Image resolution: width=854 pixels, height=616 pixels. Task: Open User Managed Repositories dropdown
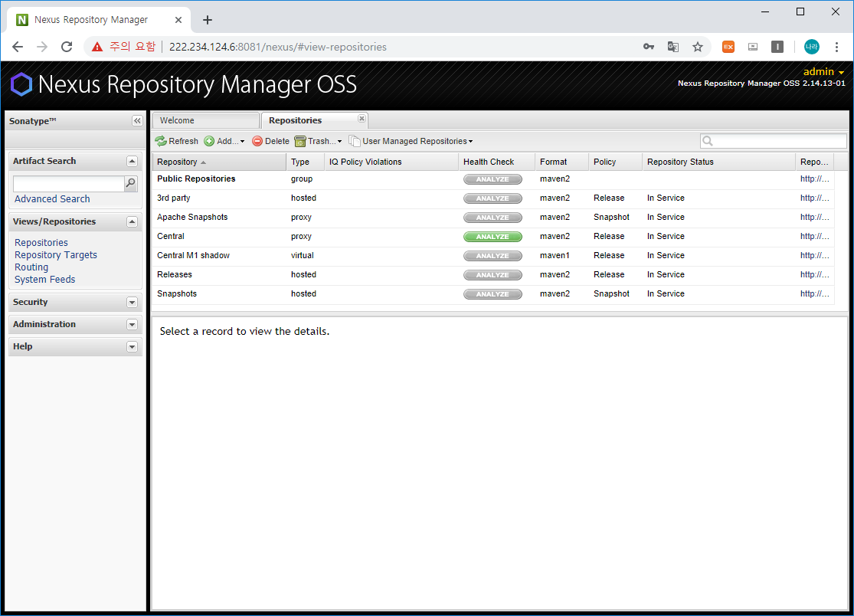tap(411, 141)
